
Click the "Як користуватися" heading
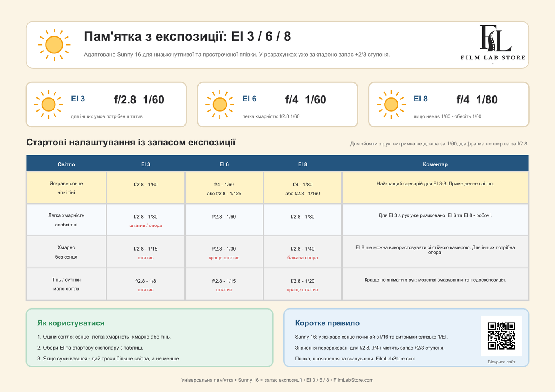[71, 323]
